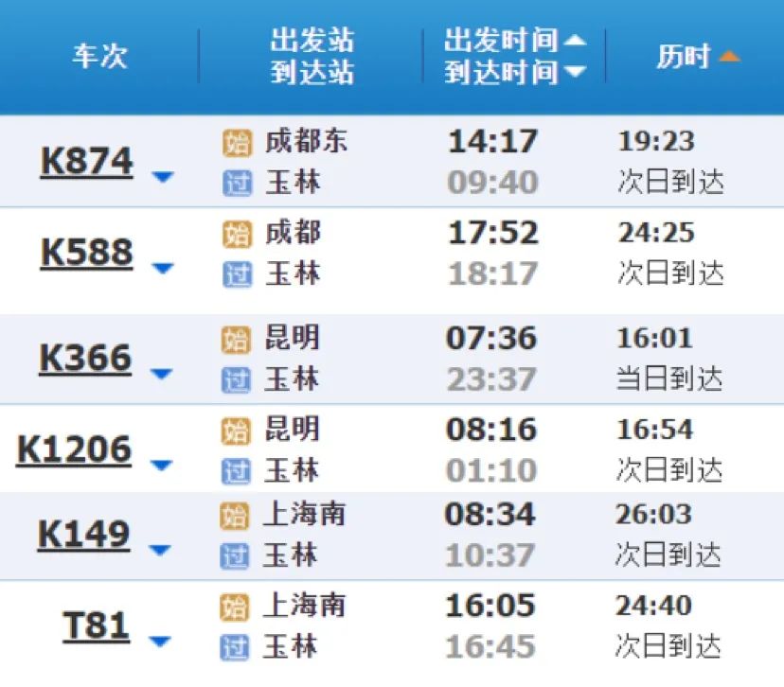Open train number T81 link
Image resolution: width=784 pixels, height=687 pixels.
click(x=96, y=625)
